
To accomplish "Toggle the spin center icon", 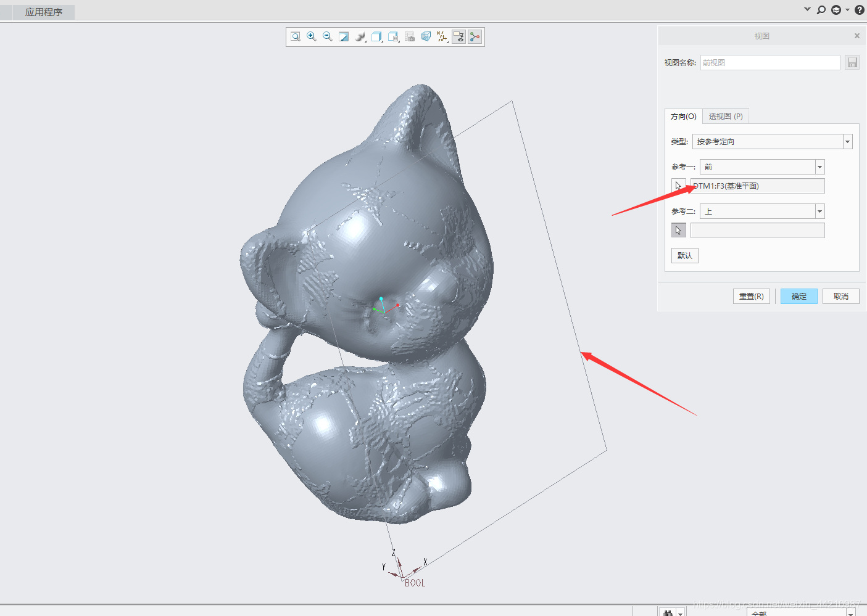I will pyautogui.click(x=475, y=37).
